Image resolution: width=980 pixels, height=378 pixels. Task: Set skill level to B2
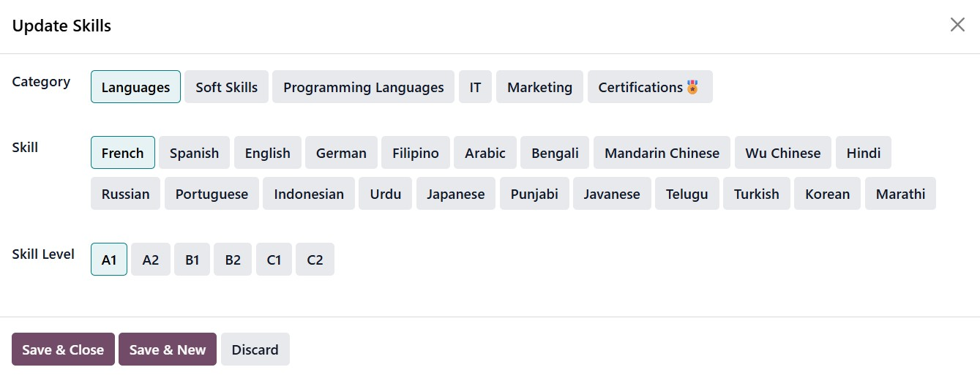pos(233,260)
